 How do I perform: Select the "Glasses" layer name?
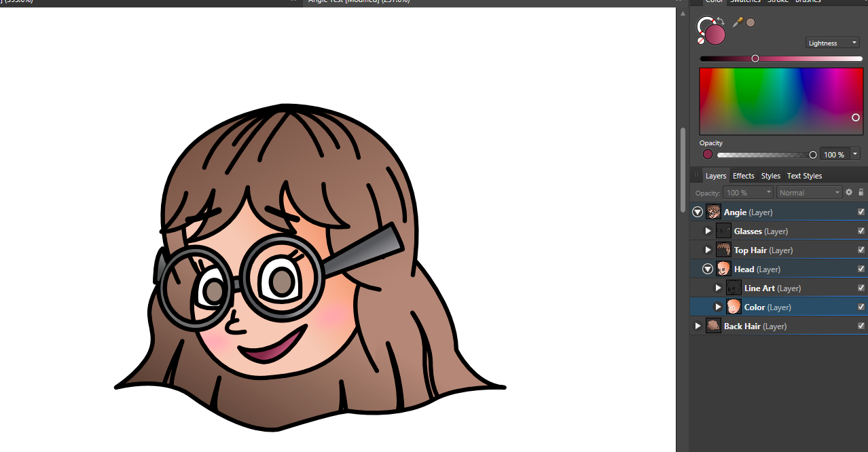click(748, 231)
